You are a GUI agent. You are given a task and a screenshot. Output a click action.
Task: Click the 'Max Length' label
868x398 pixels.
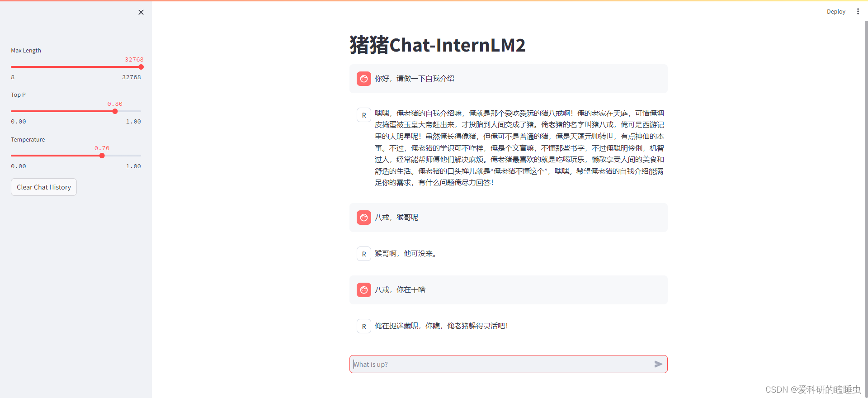[26, 50]
